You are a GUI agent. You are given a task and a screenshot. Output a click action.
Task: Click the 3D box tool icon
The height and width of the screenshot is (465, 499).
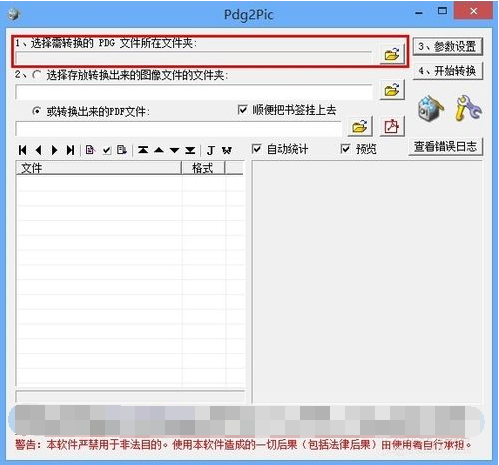(430, 108)
